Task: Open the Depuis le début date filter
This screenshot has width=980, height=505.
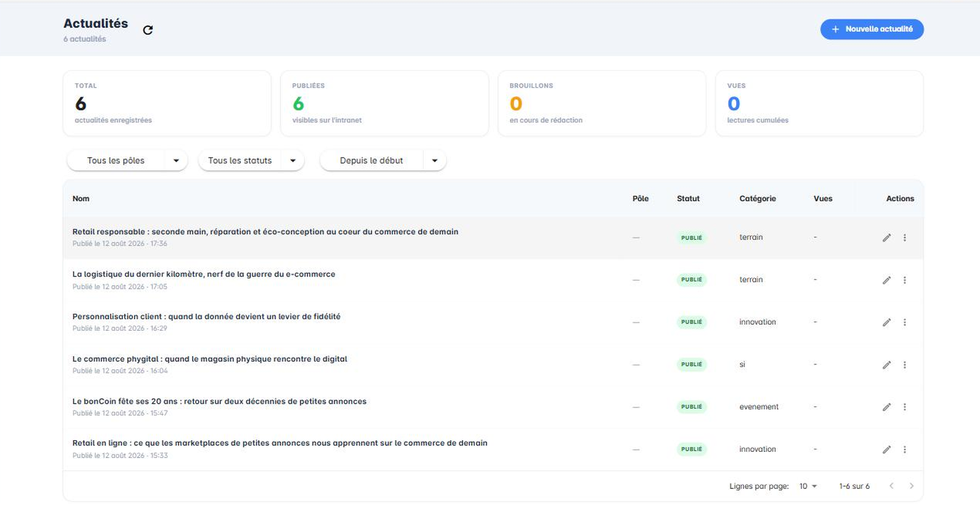Action: (383, 161)
